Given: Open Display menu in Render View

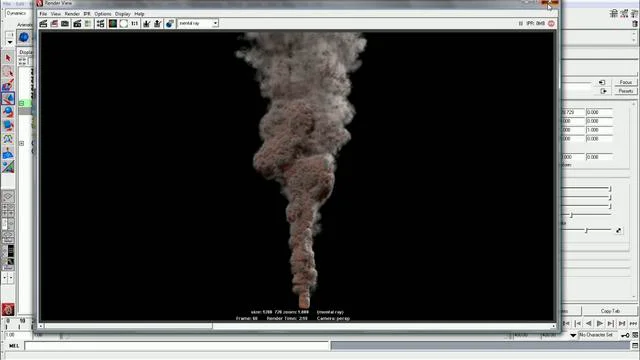Looking at the screenshot, I should pyautogui.click(x=123, y=14).
